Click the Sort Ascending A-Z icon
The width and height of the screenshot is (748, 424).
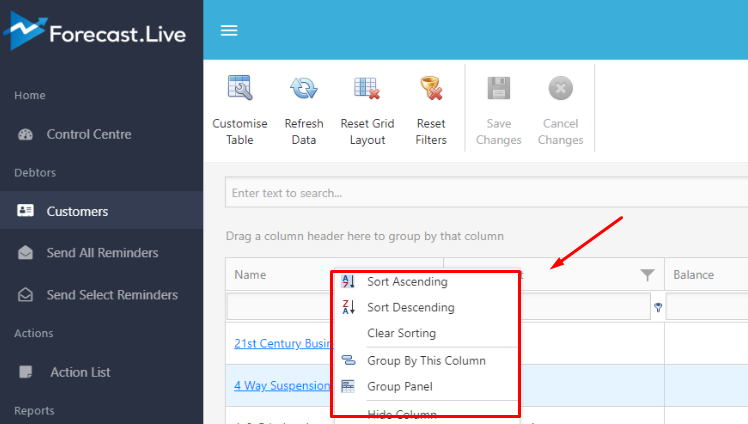(x=348, y=281)
